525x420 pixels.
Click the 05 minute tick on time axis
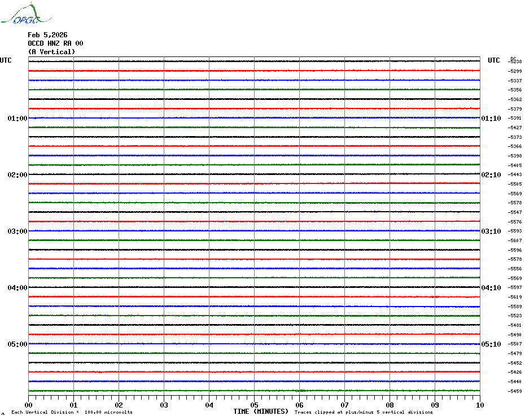coord(254,405)
